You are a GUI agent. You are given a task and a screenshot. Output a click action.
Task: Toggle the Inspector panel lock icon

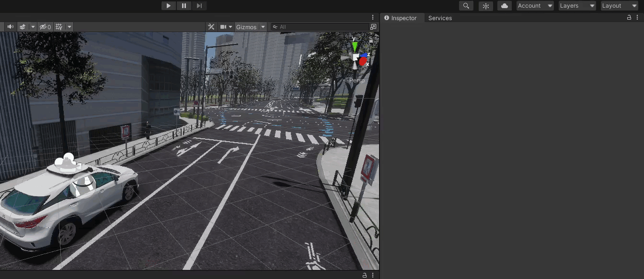629,18
